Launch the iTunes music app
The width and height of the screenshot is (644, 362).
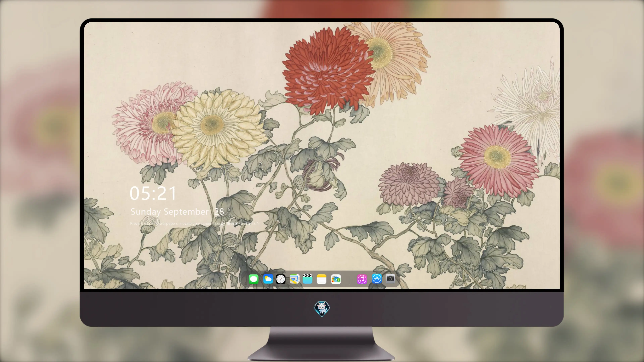click(x=362, y=279)
